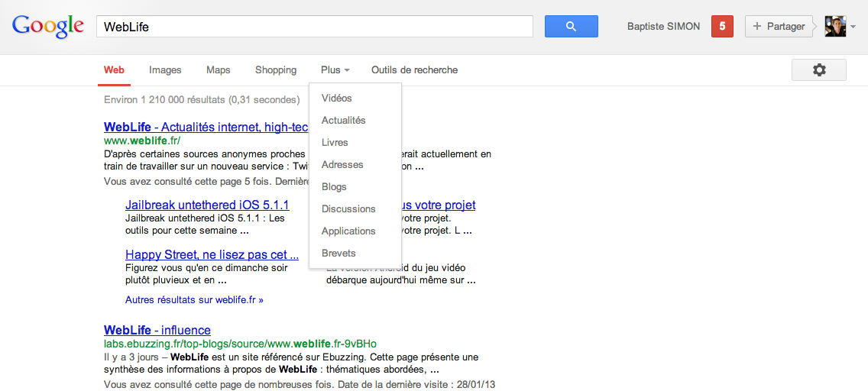Expand the account arrow next to avatar

click(853, 27)
